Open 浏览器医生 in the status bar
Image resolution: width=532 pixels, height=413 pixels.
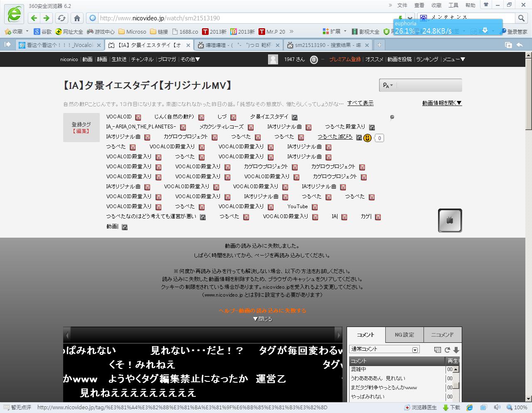(421, 408)
